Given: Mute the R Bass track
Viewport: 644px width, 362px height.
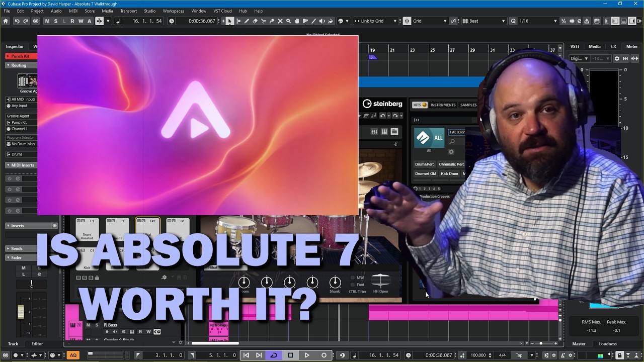Looking at the screenshot, I should (x=88, y=325).
